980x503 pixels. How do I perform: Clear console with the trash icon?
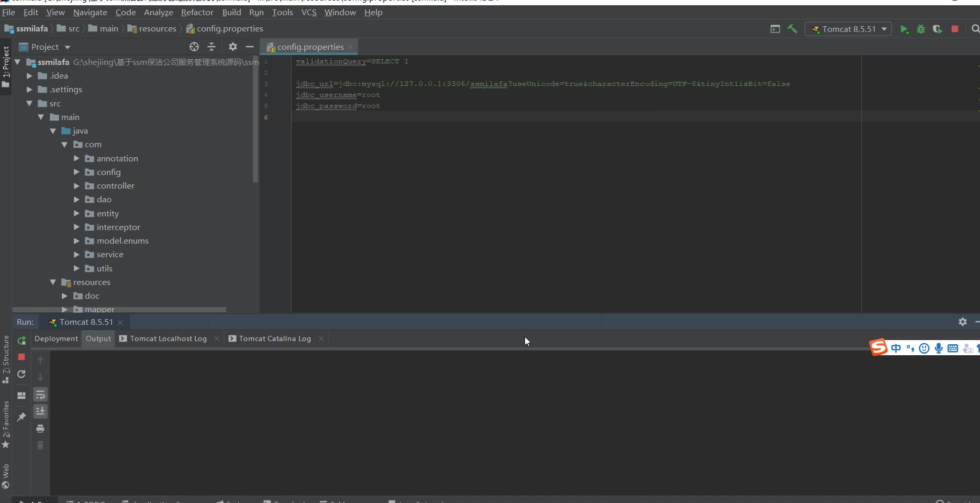40,445
